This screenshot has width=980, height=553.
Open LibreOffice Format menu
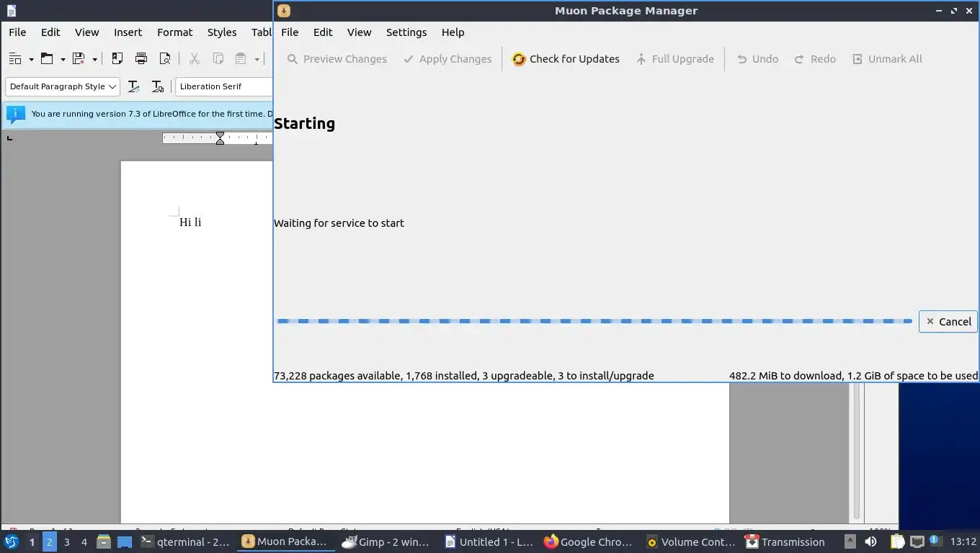(174, 32)
